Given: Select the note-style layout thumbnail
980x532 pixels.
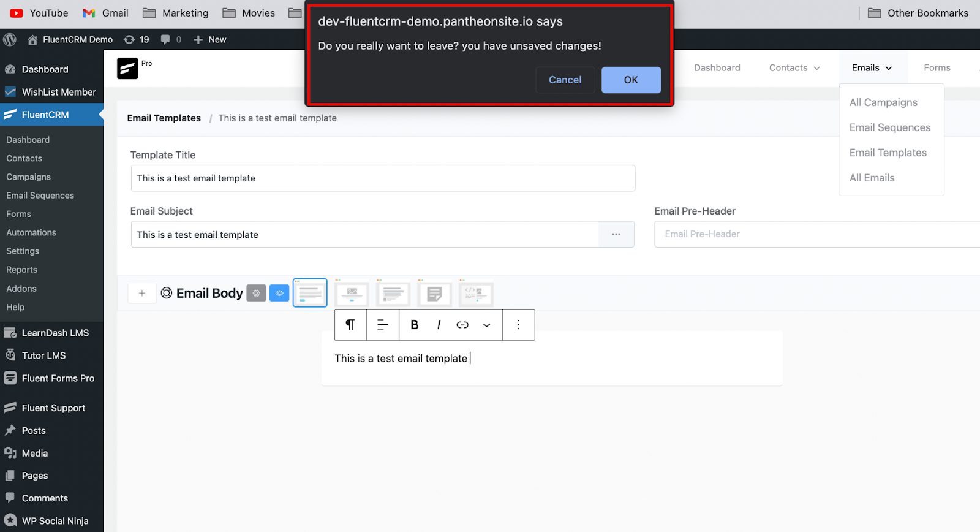Looking at the screenshot, I should pyautogui.click(x=435, y=293).
